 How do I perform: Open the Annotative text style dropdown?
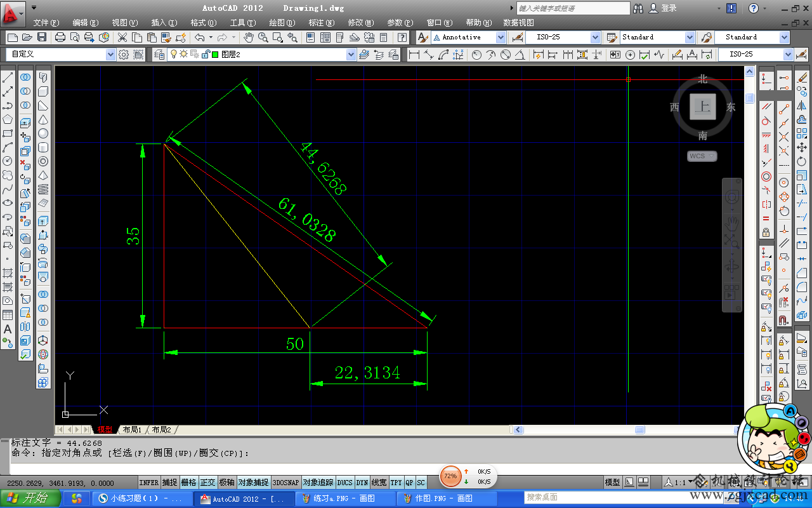501,37
